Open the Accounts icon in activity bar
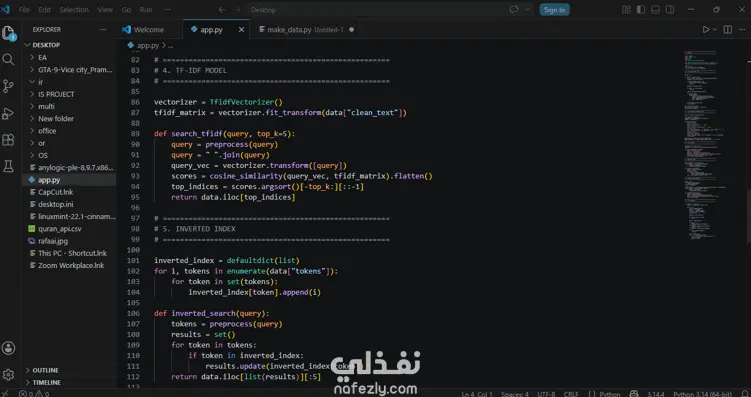751x397 pixels. (x=8, y=348)
